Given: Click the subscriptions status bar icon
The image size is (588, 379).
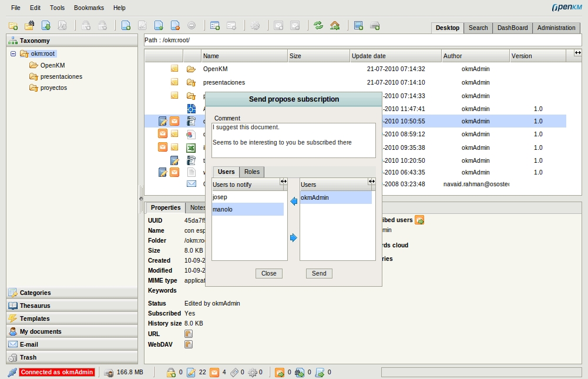Looking at the screenshot, I should pos(214,373).
